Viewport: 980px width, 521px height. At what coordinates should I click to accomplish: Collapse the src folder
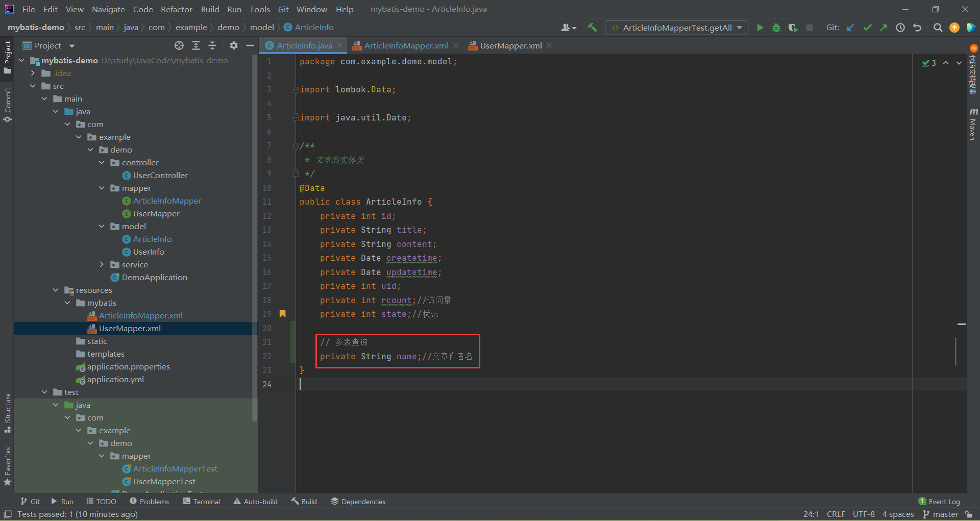pyautogui.click(x=33, y=86)
